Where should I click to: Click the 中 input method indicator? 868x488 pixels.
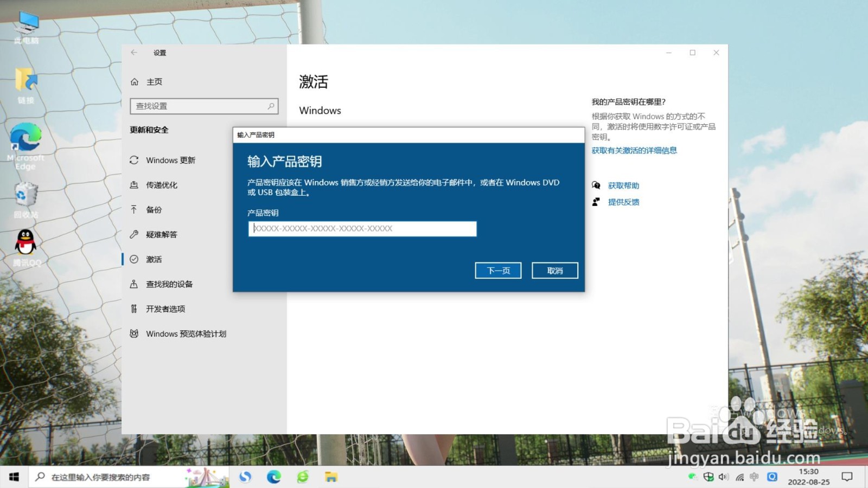point(754,477)
